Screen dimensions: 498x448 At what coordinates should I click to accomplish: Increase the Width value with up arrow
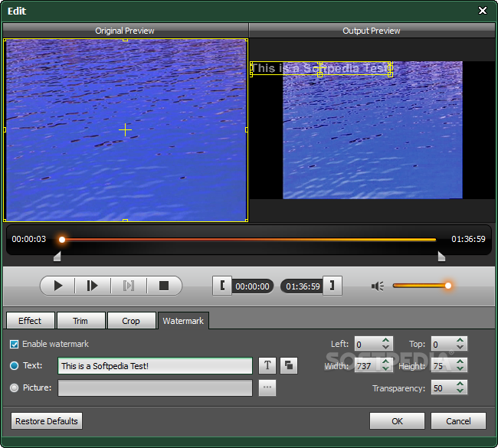pos(386,361)
